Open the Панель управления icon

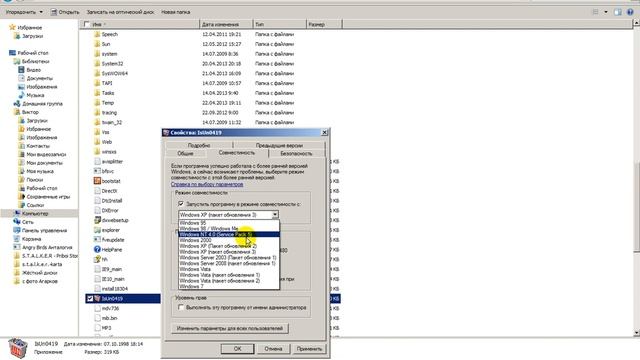tap(17, 230)
